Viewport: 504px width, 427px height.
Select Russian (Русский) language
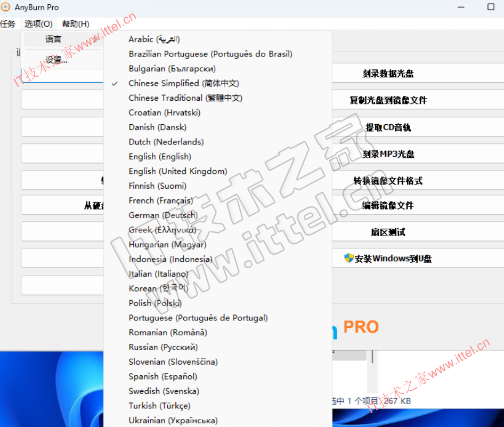click(x=163, y=347)
